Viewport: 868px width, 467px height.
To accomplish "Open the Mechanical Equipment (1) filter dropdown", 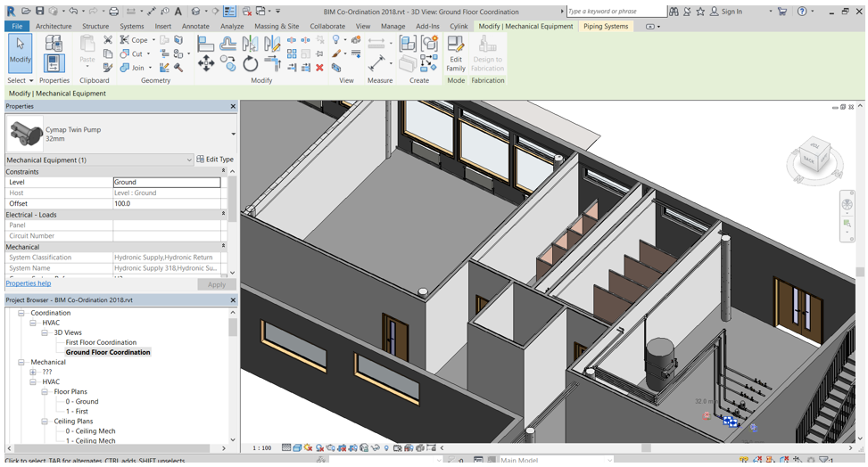I will pyautogui.click(x=189, y=160).
